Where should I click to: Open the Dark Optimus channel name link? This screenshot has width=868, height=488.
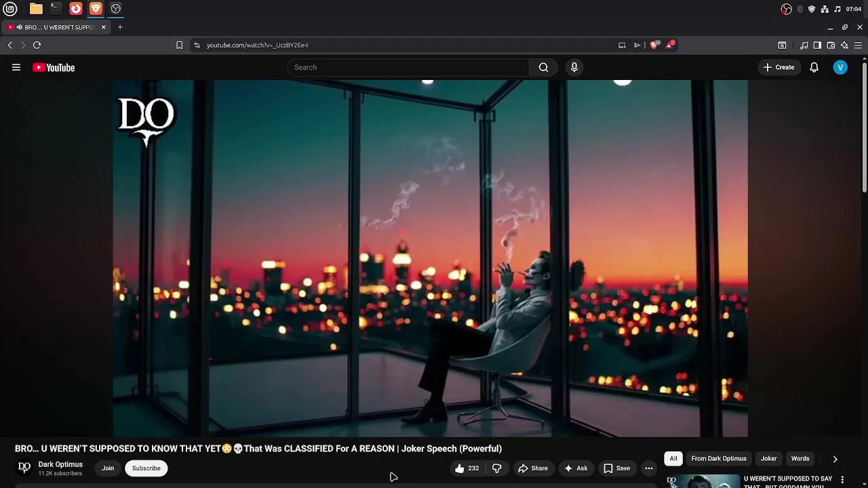(x=60, y=464)
